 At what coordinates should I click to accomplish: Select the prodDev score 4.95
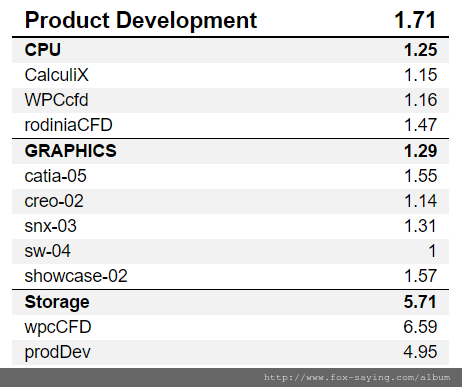(420, 352)
